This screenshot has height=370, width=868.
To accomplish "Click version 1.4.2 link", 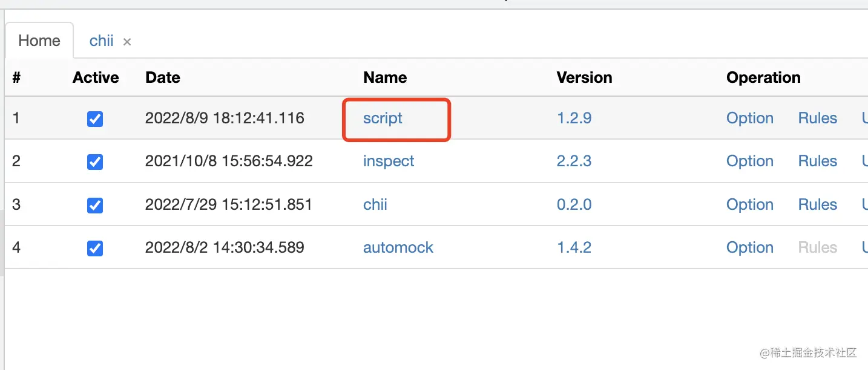I will [574, 247].
